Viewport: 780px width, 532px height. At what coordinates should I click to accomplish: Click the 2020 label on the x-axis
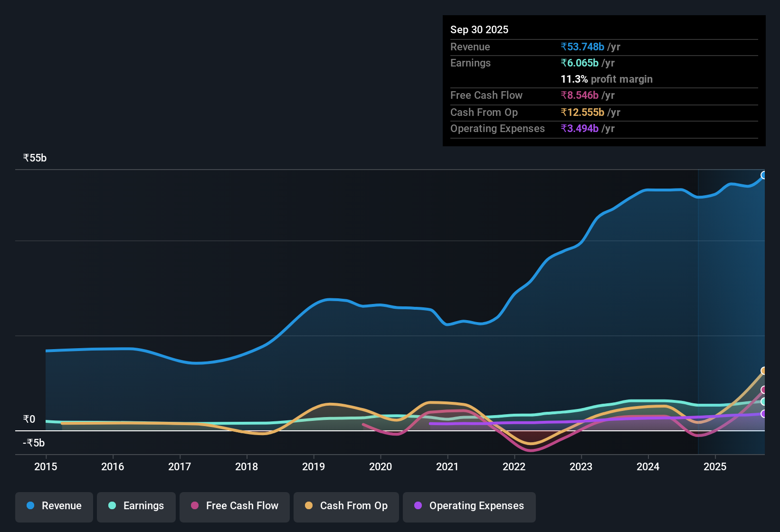coord(380,467)
